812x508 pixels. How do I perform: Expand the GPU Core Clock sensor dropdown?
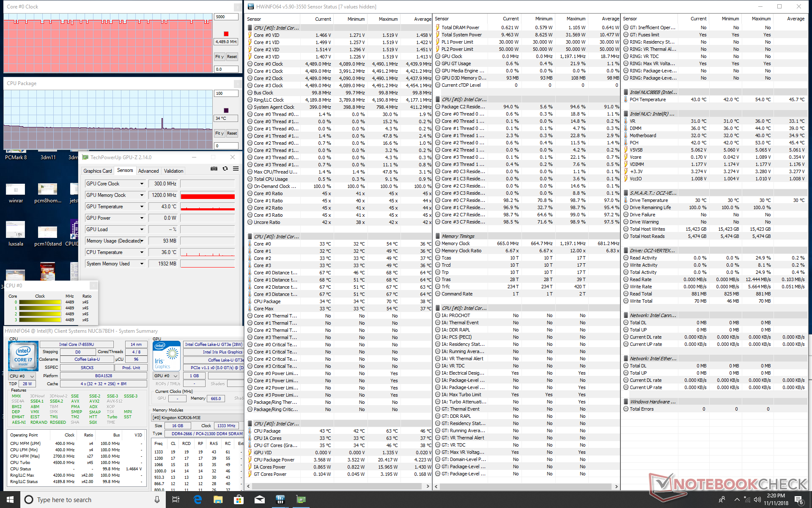142,184
